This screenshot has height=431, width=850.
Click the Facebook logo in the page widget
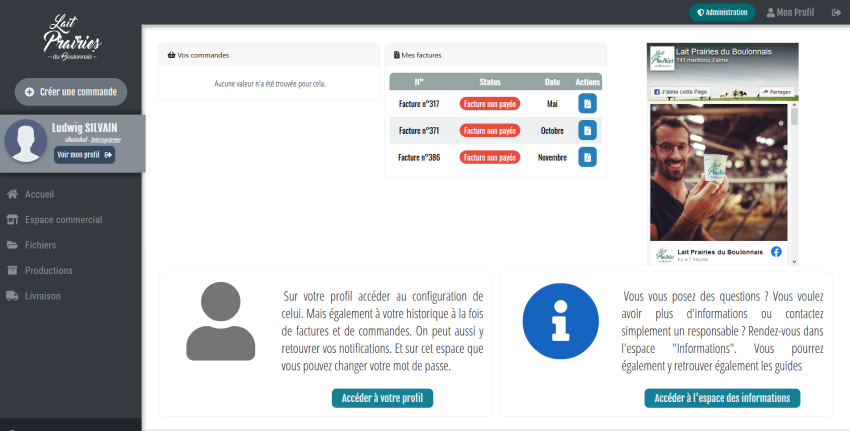tap(776, 252)
